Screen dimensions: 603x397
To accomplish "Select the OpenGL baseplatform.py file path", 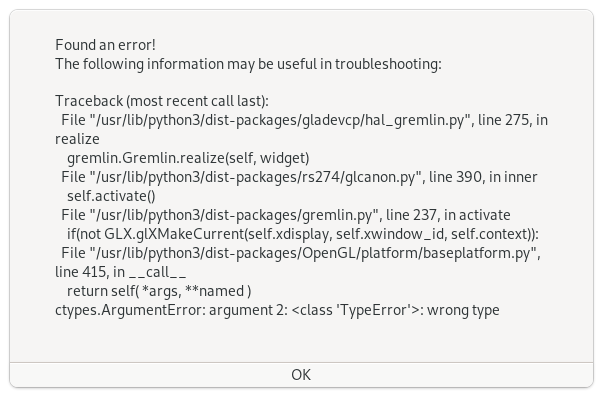I will tap(316, 253).
